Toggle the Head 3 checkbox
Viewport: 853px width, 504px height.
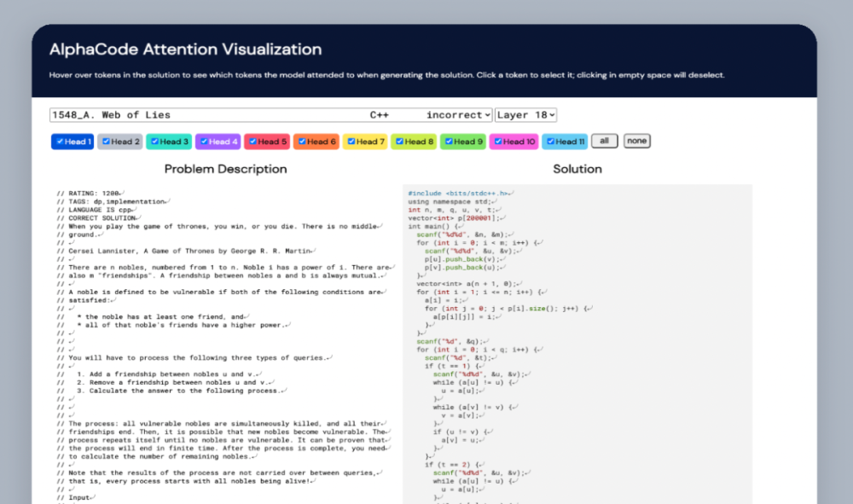pyautogui.click(x=154, y=142)
